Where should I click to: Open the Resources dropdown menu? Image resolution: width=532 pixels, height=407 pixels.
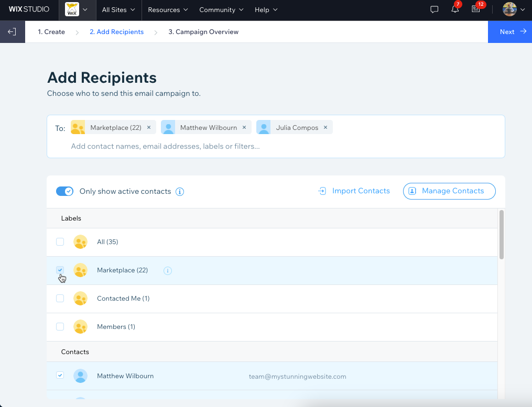[x=167, y=10]
